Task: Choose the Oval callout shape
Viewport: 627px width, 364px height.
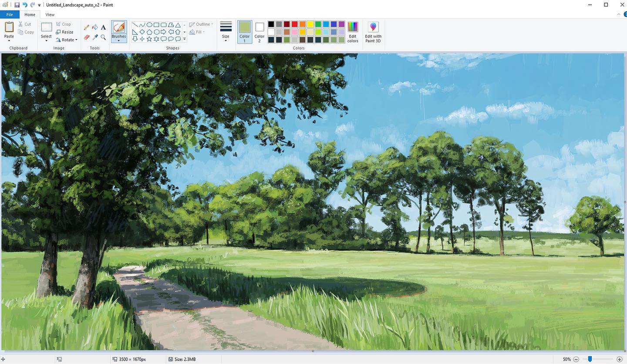Action: click(171, 39)
